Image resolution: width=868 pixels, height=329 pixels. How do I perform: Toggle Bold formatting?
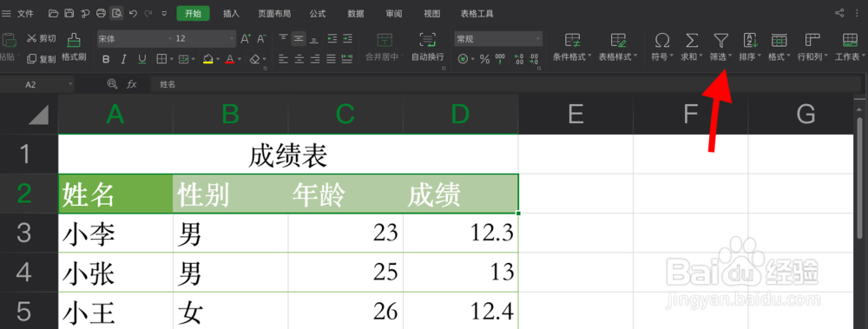(x=106, y=59)
